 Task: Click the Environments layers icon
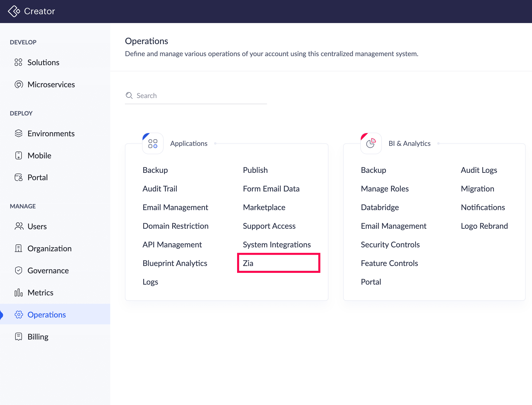coord(19,133)
